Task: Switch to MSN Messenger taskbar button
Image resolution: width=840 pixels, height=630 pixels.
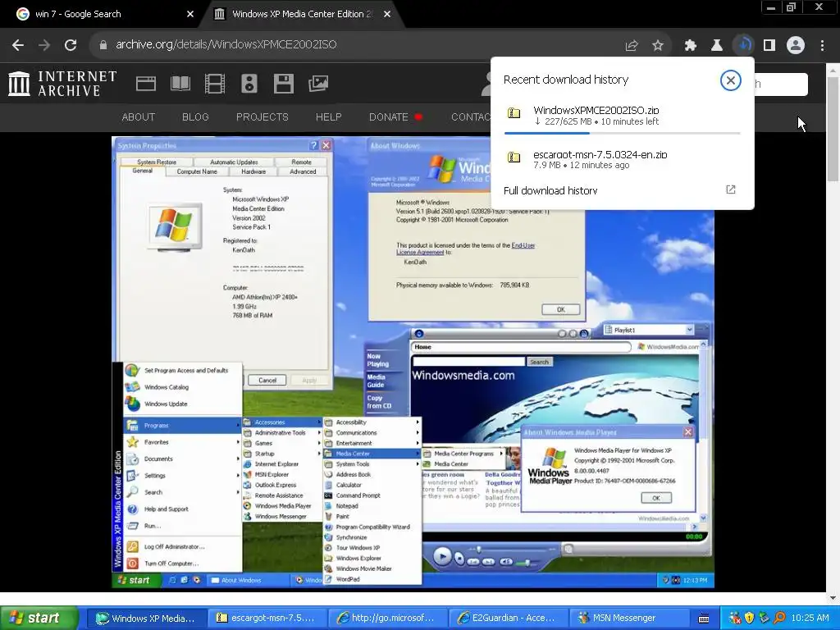Action: point(628,619)
